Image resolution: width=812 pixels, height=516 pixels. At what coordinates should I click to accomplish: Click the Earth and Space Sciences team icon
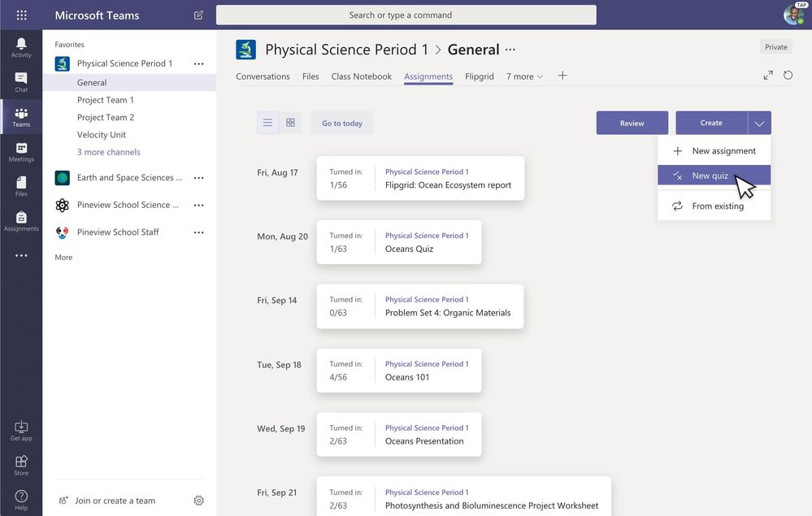62,177
